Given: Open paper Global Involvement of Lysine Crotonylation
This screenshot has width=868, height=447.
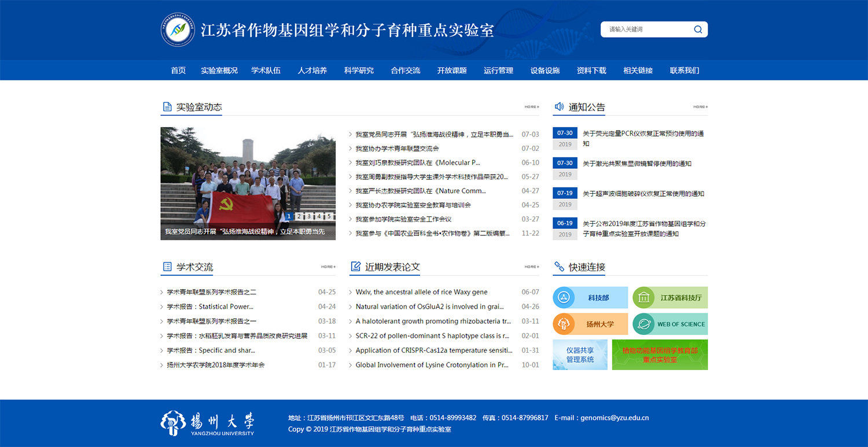Looking at the screenshot, I should point(432,365).
